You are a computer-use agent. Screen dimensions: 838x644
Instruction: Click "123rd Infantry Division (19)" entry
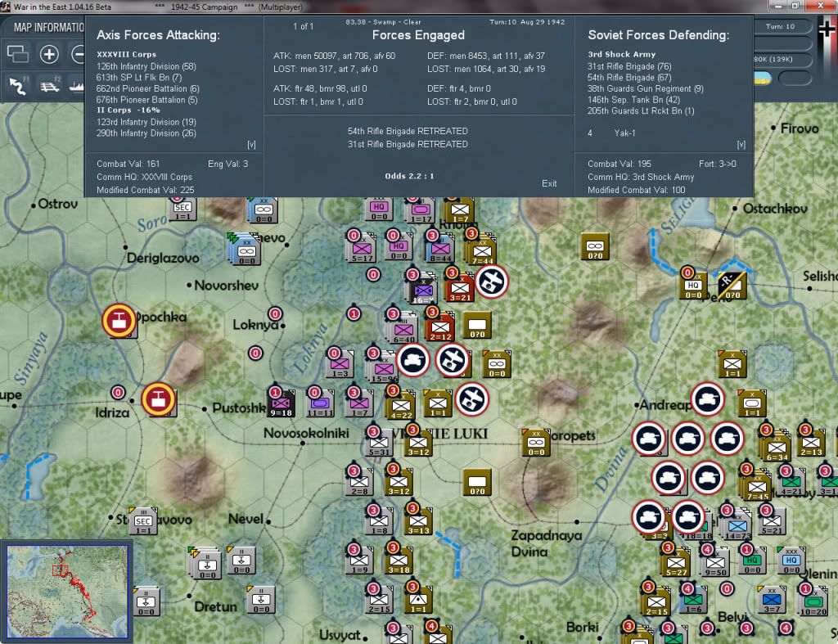(x=146, y=122)
